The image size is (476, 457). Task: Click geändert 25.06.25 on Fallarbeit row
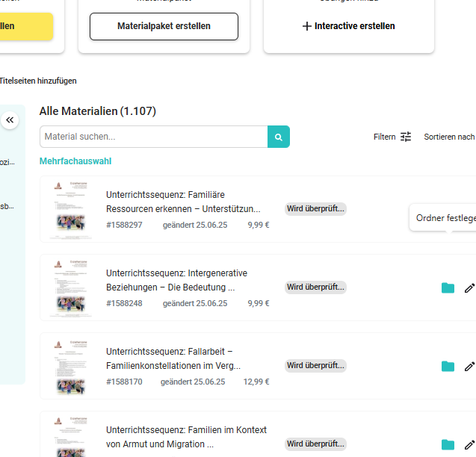193,382
